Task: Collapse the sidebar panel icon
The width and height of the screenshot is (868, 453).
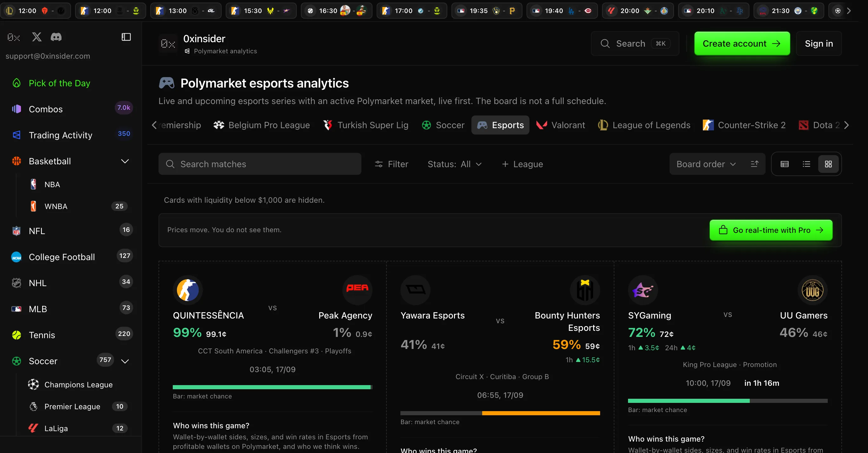Action: pyautogui.click(x=126, y=37)
